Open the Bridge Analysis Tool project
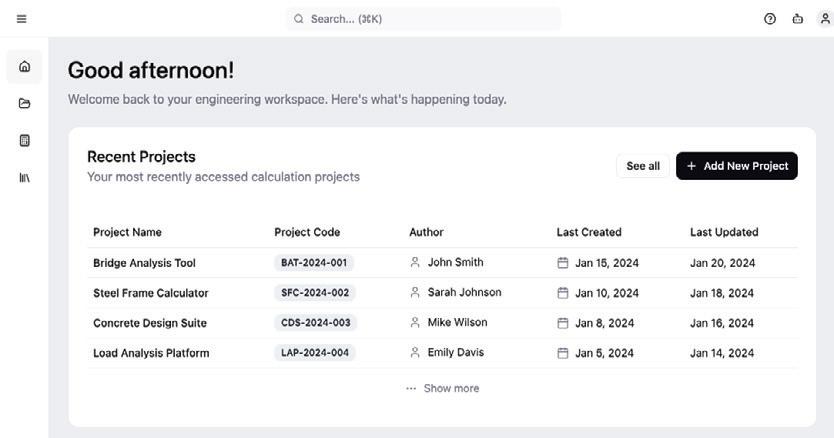 [x=144, y=264]
